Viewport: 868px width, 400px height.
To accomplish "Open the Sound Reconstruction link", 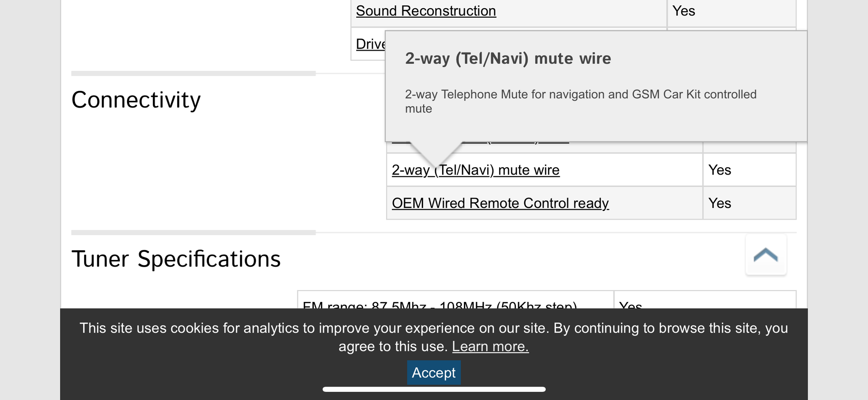I will [426, 11].
